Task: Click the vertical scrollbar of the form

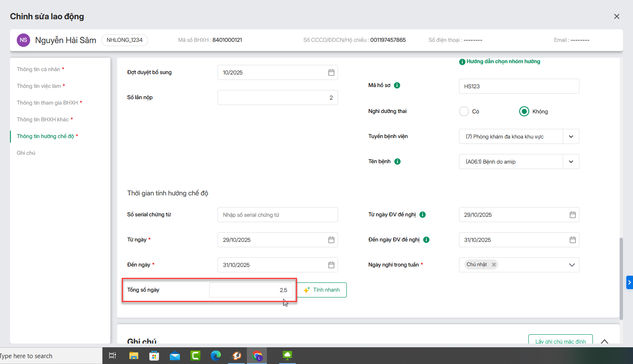Action: [621, 278]
